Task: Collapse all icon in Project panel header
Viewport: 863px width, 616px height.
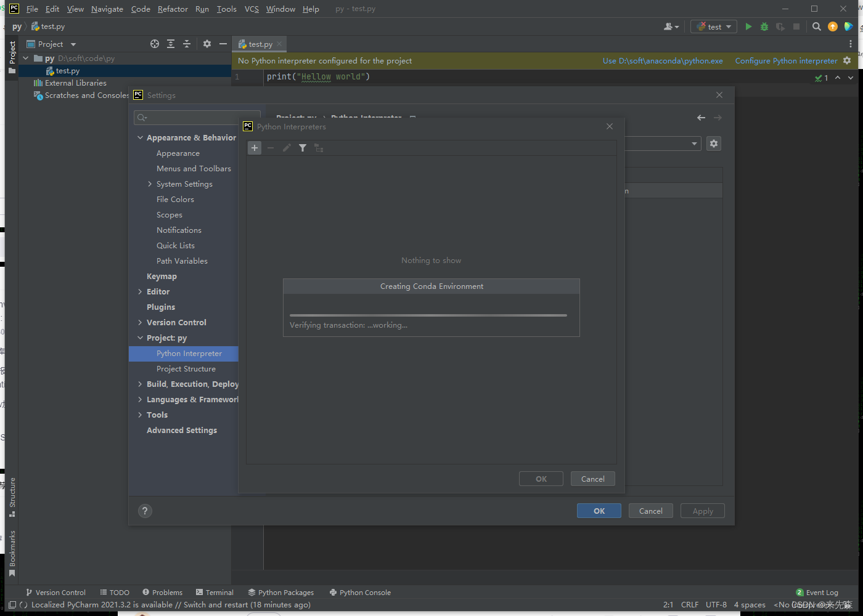Action: [187, 44]
